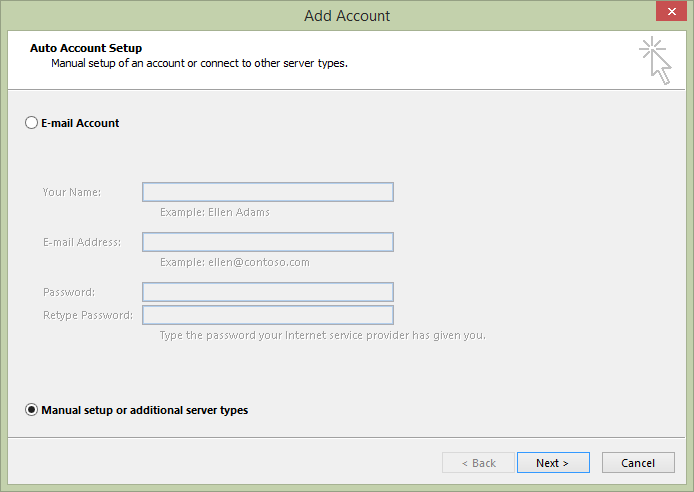Go to the Next step
This screenshot has width=694, height=492.
553,463
